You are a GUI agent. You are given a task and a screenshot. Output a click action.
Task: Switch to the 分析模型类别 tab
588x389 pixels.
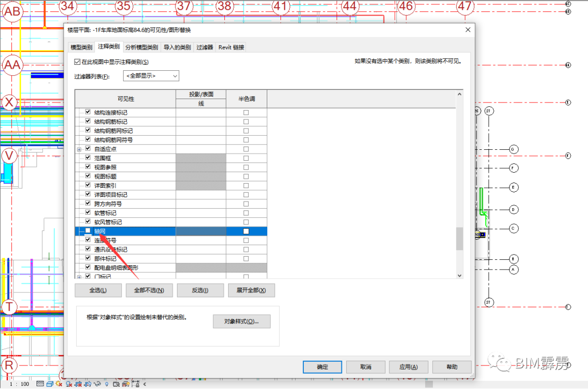click(142, 47)
